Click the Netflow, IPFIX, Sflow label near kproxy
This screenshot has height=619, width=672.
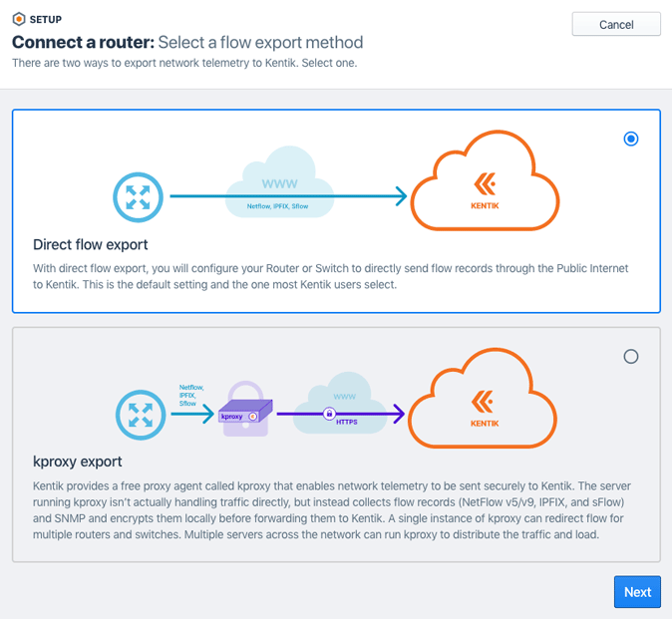(x=189, y=394)
